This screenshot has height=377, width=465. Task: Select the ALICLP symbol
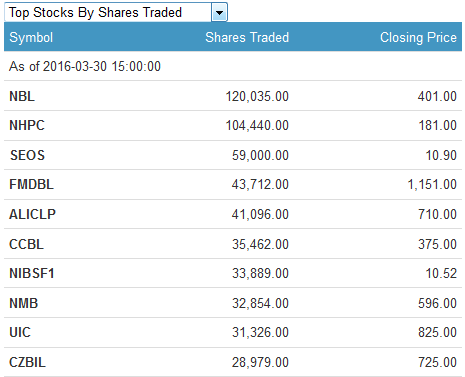coord(32,214)
